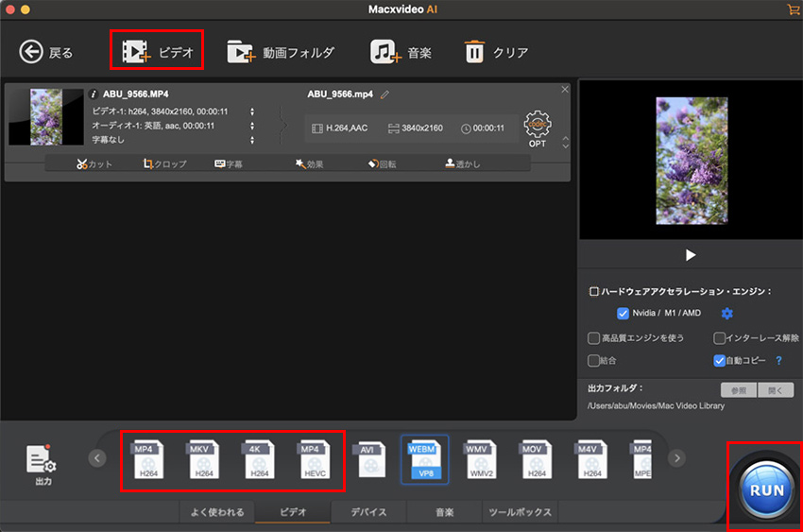Viewport: 803px width, 532px height.
Task: Uncheck the 自動コピー checkbox
Action: pos(719,360)
